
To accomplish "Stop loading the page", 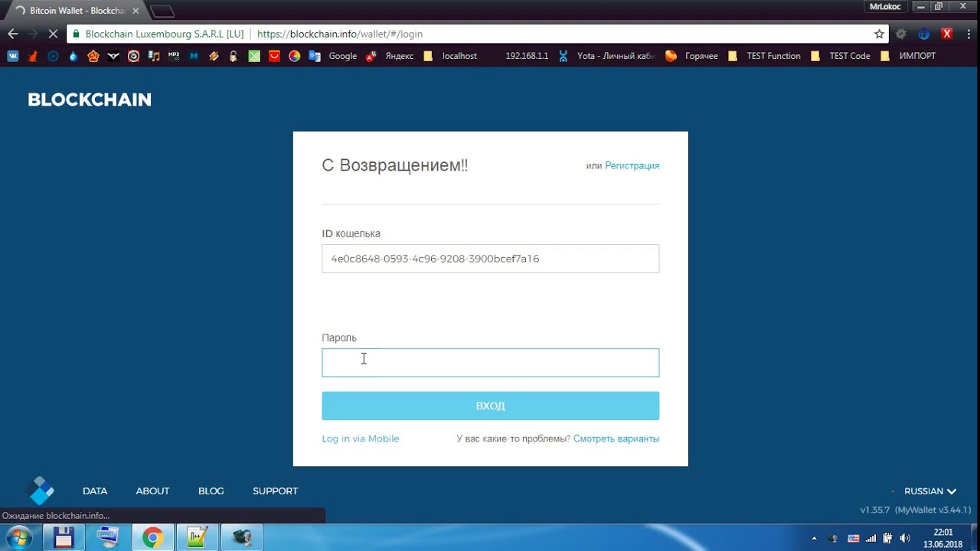I will point(53,34).
